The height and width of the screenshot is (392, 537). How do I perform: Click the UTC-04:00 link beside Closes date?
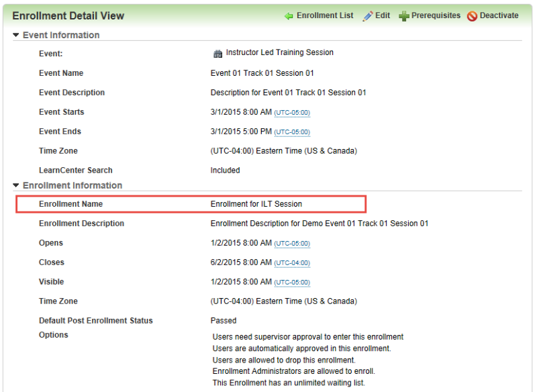[x=292, y=262]
